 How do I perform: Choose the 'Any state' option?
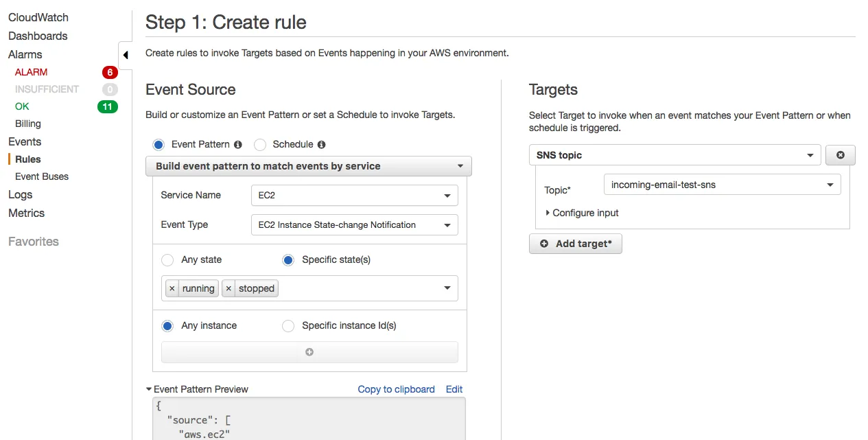pyautogui.click(x=167, y=260)
